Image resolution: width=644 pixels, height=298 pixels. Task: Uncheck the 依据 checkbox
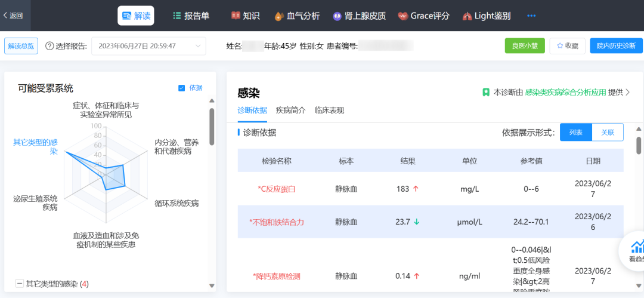[182, 88]
